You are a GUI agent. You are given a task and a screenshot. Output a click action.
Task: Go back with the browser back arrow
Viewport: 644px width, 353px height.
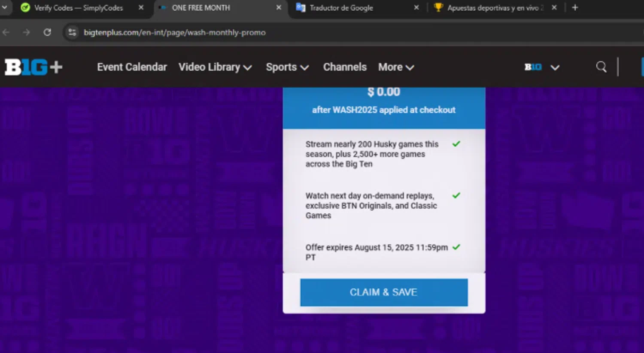pos(6,32)
